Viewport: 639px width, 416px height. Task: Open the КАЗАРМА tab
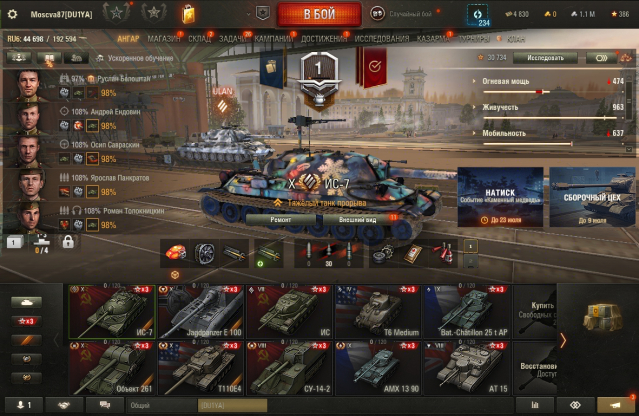pyautogui.click(x=433, y=39)
